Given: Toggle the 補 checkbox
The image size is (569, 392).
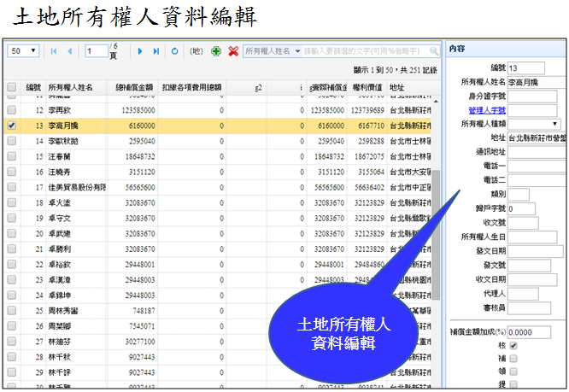Looking at the screenshot, I should 513,359.
